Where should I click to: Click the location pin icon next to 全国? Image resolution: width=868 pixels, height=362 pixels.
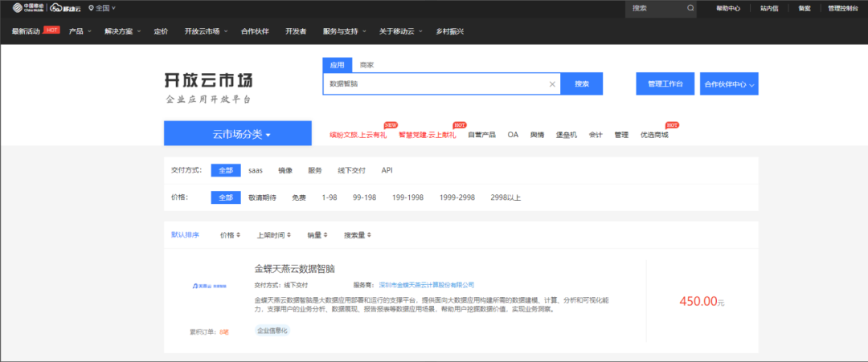(x=91, y=8)
